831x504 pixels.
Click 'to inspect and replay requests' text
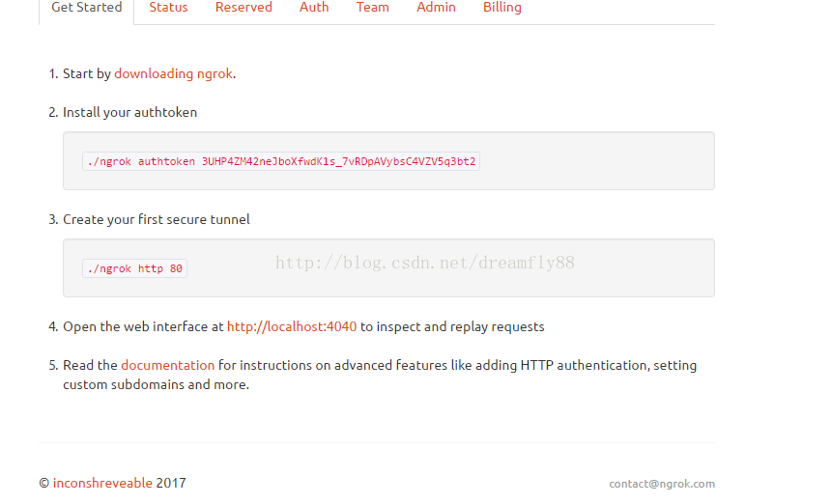point(452,326)
